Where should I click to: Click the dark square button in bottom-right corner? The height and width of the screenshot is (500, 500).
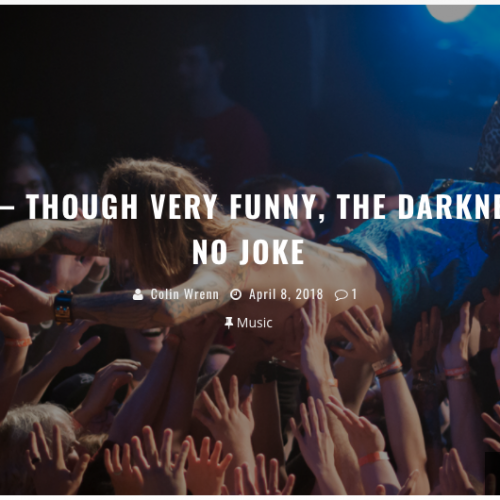[x=492, y=473]
